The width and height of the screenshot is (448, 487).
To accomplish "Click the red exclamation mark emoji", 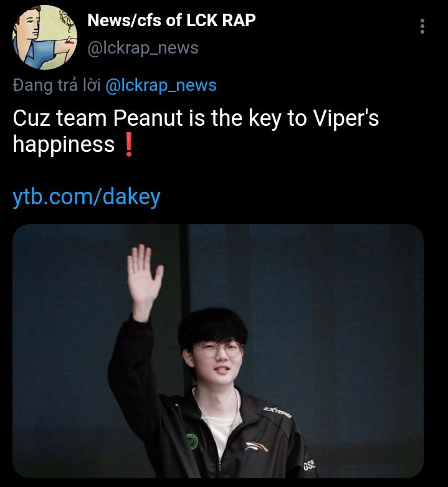I will coord(128,146).
